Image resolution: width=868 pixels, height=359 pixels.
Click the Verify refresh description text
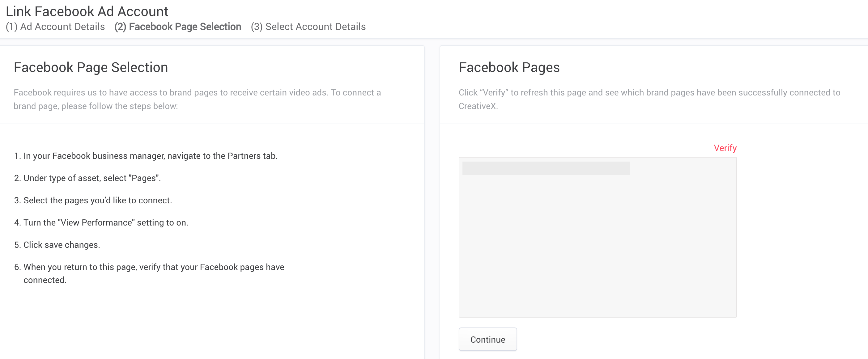click(x=649, y=99)
